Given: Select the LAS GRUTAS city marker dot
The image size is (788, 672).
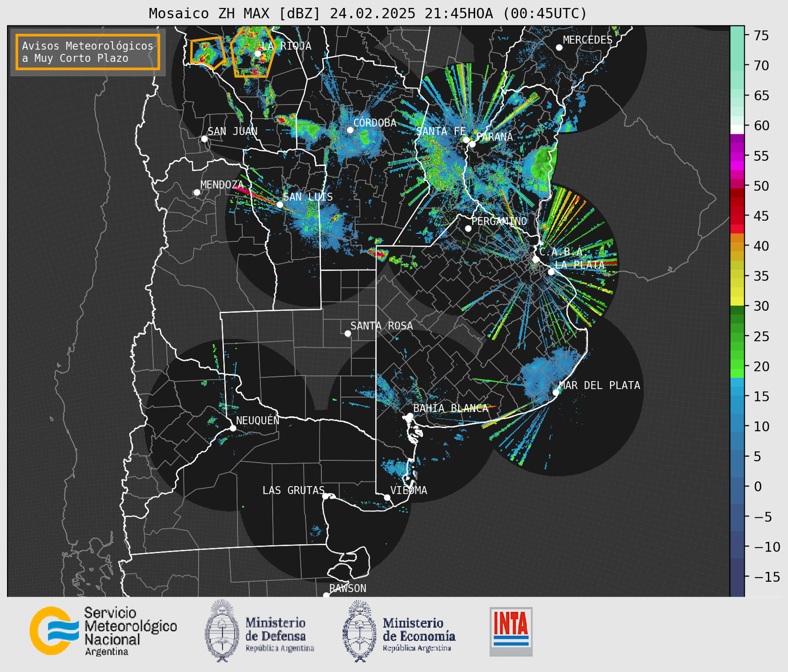Looking at the screenshot, I should pyautogui.click(x=326, y=496).
